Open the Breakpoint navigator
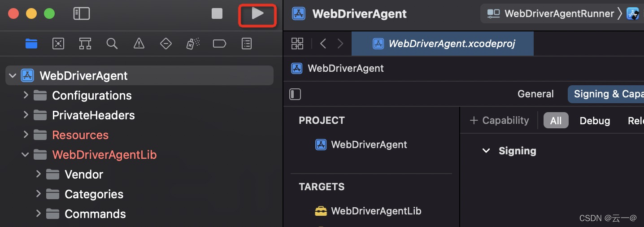The image size is (644, 227). [220, 44]
